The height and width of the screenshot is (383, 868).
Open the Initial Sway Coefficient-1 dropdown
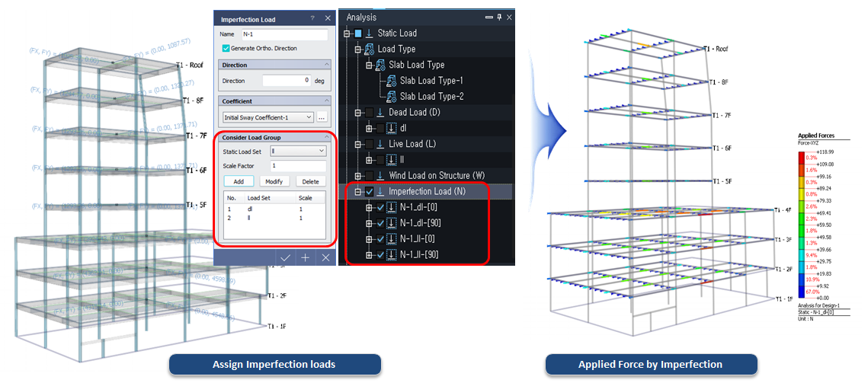pos(267,117)
